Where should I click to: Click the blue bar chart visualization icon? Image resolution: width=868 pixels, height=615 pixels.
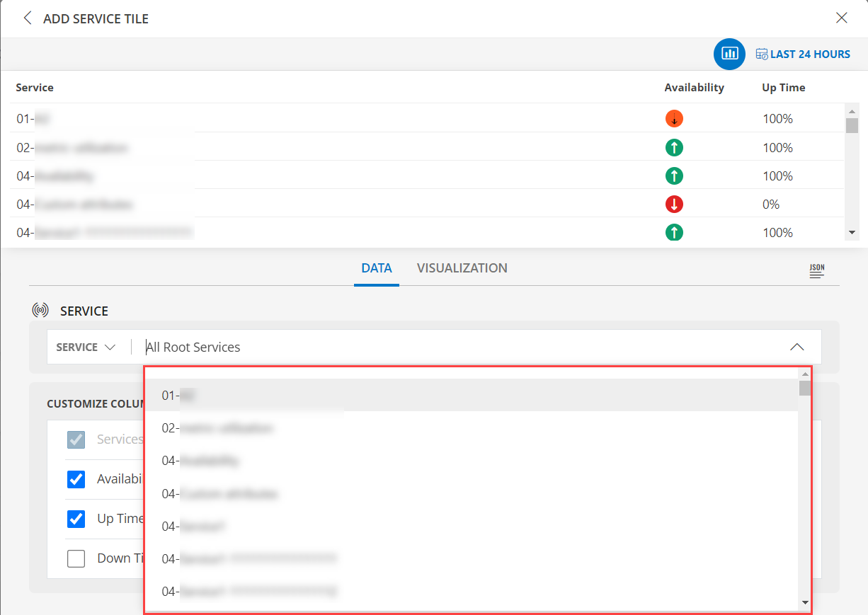coord(729,54)
